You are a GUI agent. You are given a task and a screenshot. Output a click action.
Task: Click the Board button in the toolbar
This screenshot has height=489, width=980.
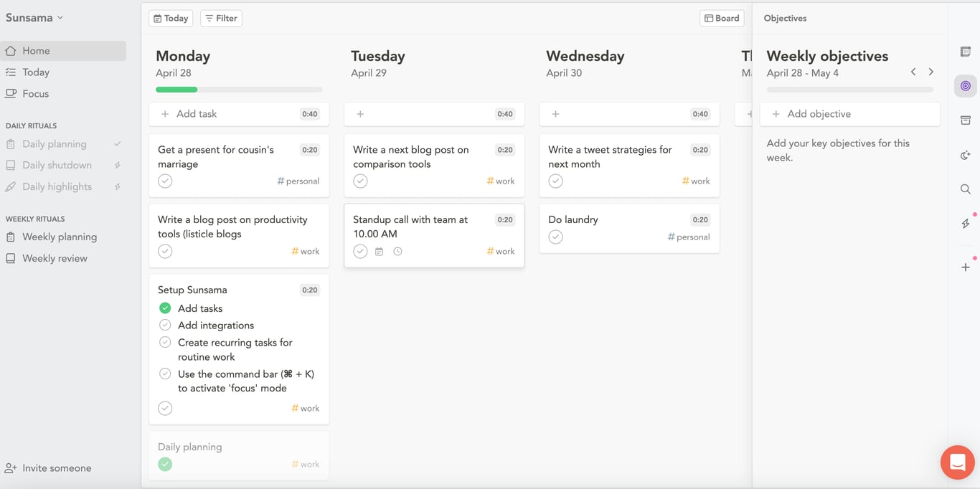pyautogui.click(x=722, y=17)
